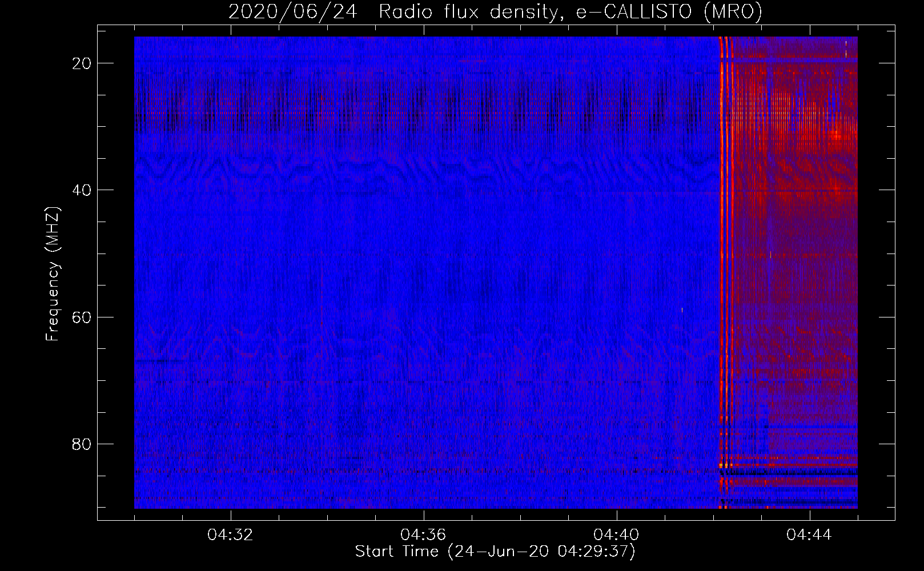Viewport: 924px width, 571px height.
Task: Click the time tick label '04:40'
Action: pyautogui.click(x=616, y=535)
